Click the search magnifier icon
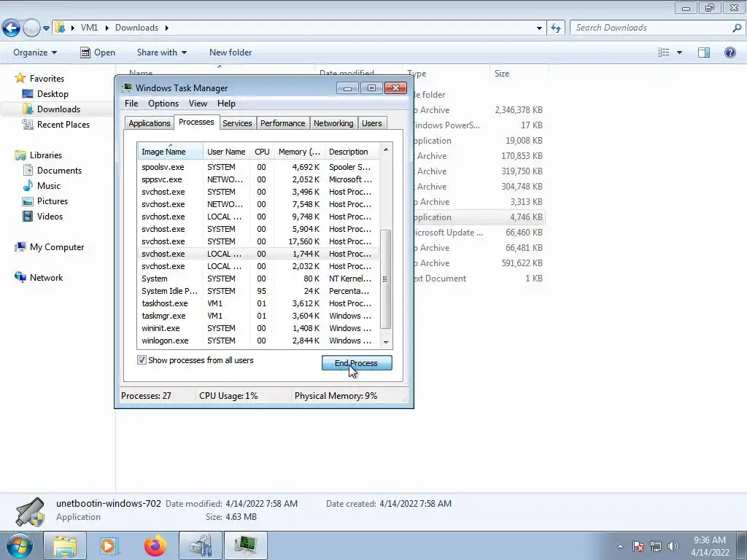The width and height of the screenshot is (747, 560). pos(737,28)
